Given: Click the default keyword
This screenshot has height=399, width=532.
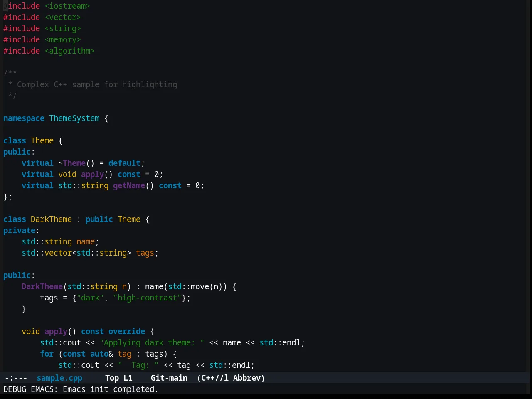Looking at the screenshot, I should pyautogui.click(x=124, y=163).
